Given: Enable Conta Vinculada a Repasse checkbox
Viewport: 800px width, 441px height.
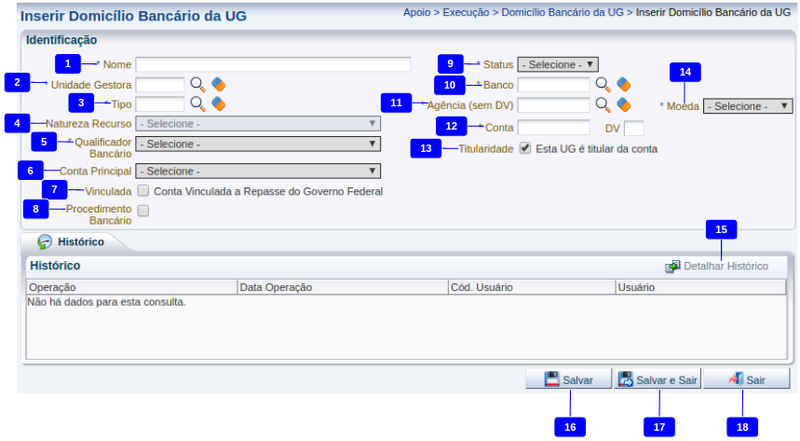Looking at the screenshot, I should point(144,190).
